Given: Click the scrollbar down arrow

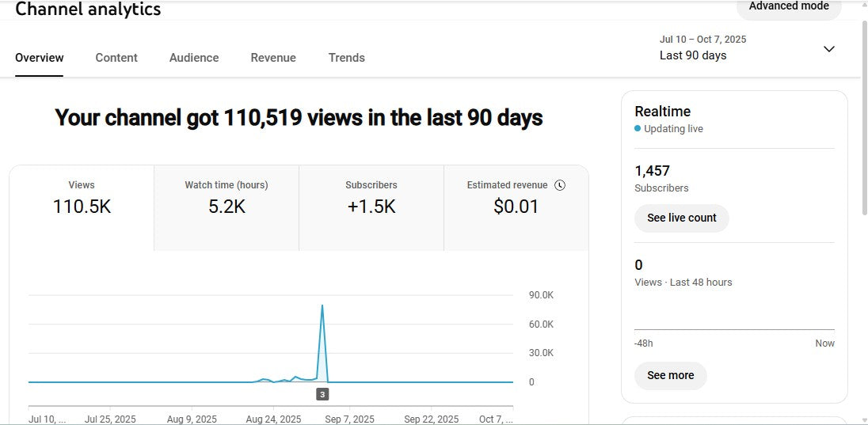Looking at the screenshot, I should 863,419.
